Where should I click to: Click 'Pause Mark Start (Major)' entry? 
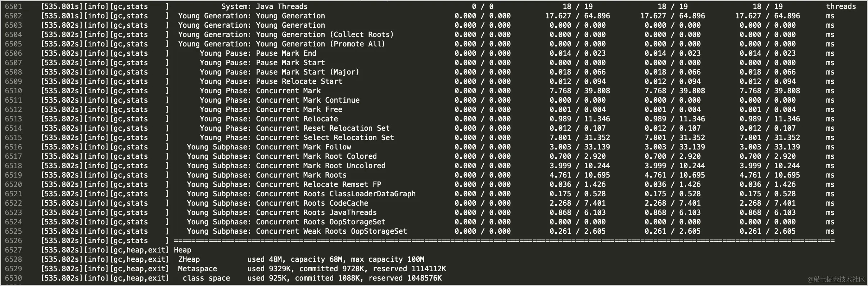[x=308, y=72]
